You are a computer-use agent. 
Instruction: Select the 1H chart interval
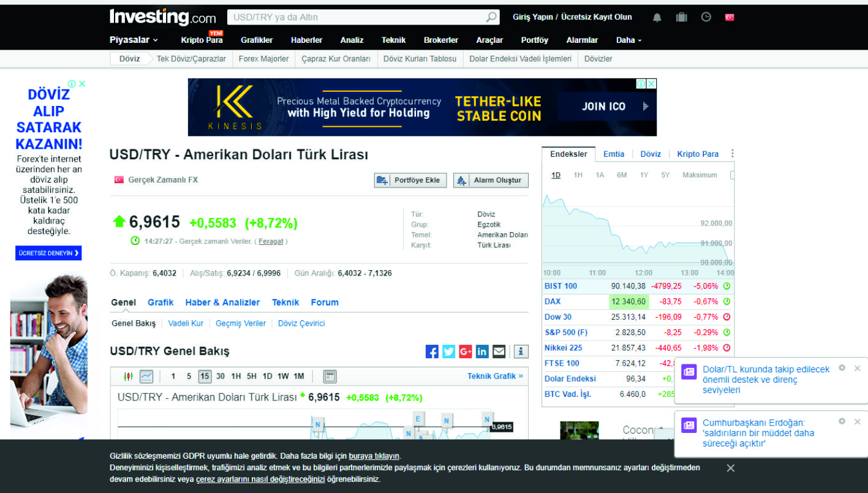tap(236, 376)
